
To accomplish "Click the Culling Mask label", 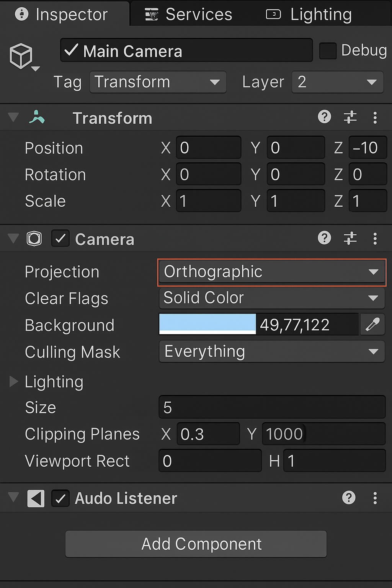I will [x=73, y=352].
